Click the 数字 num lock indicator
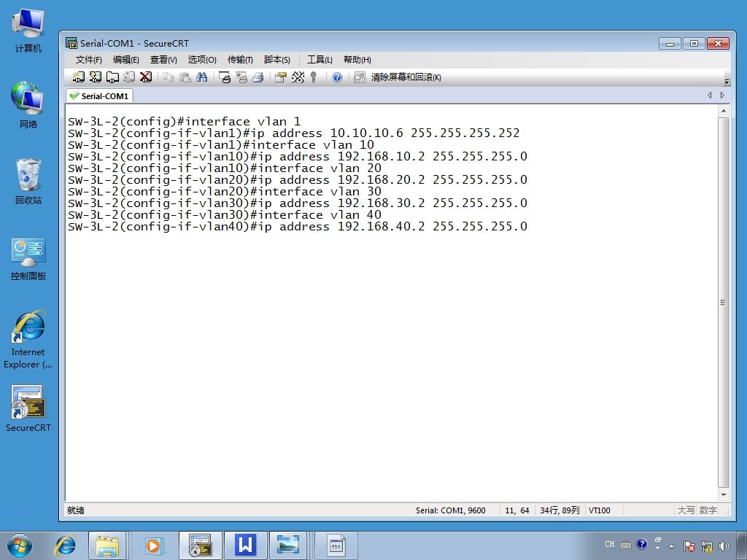The width and height of the screenshot is (747, 560). click(708, 510)
